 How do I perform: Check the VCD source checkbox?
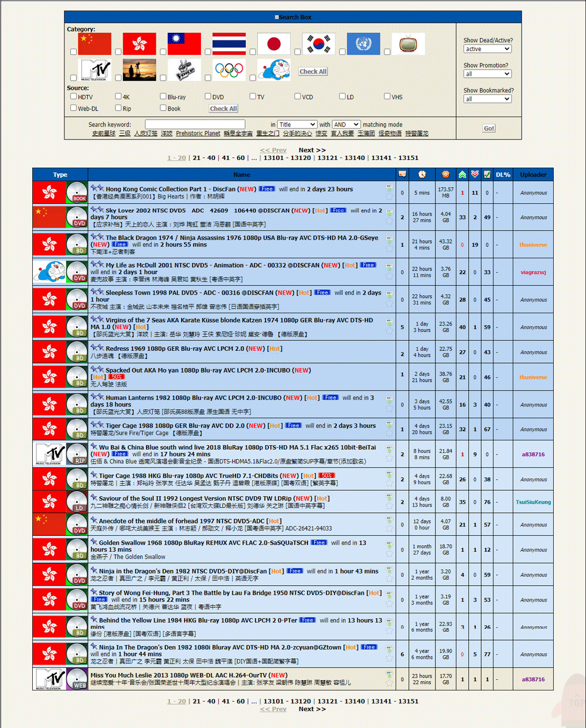298,97
